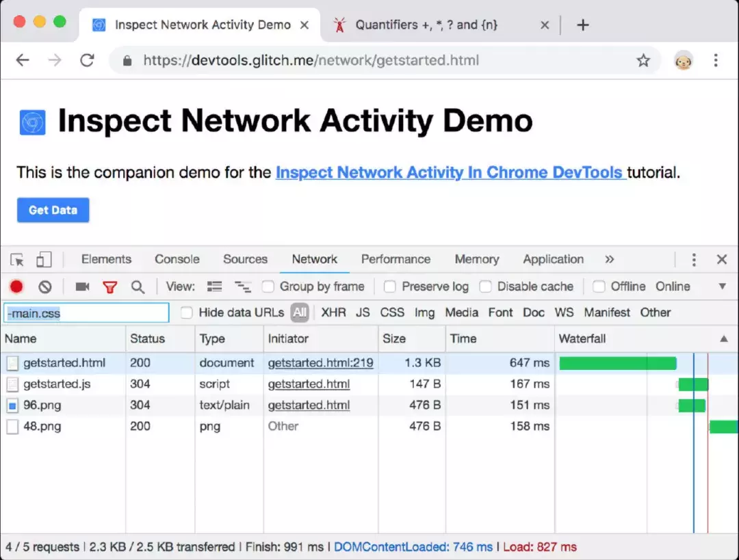The height and width of the screenshot is (560, 739).
Task: Enable Group by frame checkbox
Action: (x=268, y=286)
